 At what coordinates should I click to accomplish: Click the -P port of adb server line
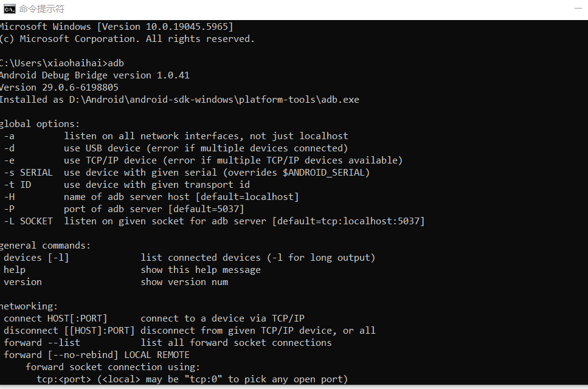tap(124, 208)
